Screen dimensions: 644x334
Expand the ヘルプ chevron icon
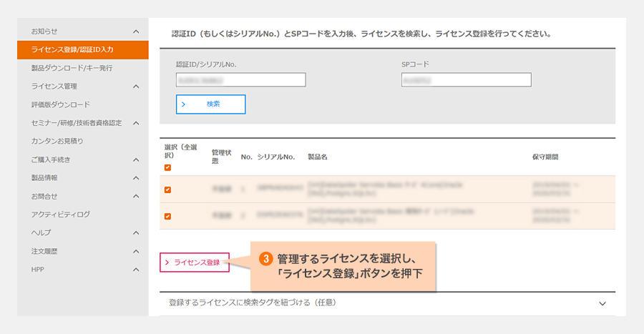coord(136,232)
